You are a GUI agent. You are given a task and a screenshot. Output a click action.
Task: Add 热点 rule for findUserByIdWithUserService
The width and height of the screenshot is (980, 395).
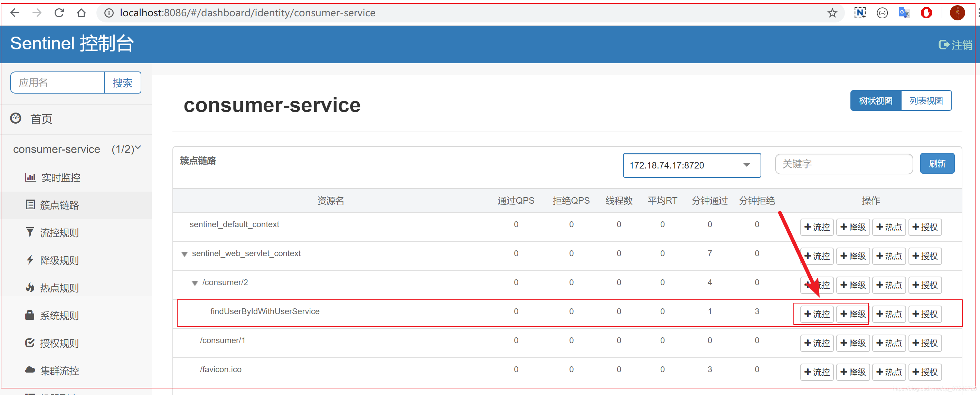pos(889,314)
